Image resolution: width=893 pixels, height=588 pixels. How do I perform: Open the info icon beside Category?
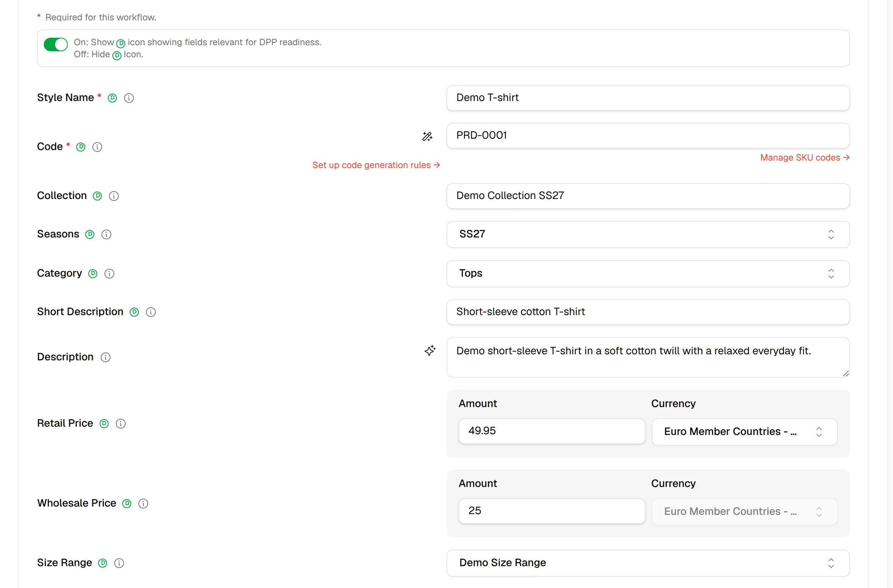(x=109, y=274)
